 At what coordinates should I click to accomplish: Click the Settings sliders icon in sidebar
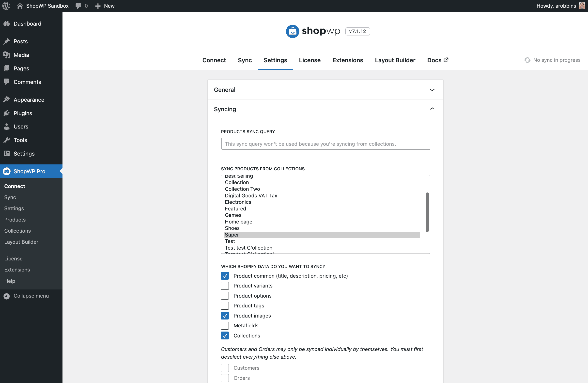pyautogui.click(x=7, y=154)
